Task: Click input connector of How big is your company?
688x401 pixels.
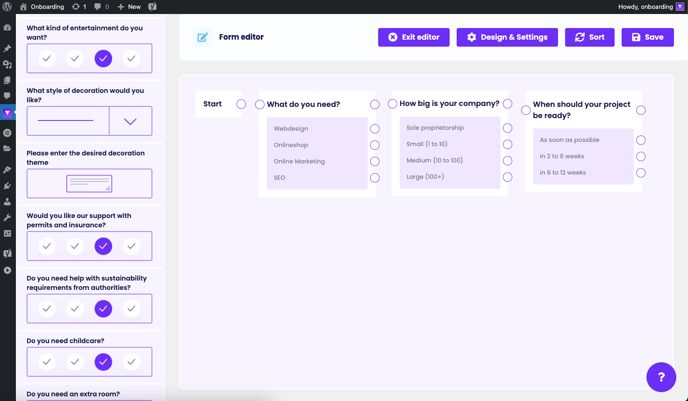Action: pos(392,104)
